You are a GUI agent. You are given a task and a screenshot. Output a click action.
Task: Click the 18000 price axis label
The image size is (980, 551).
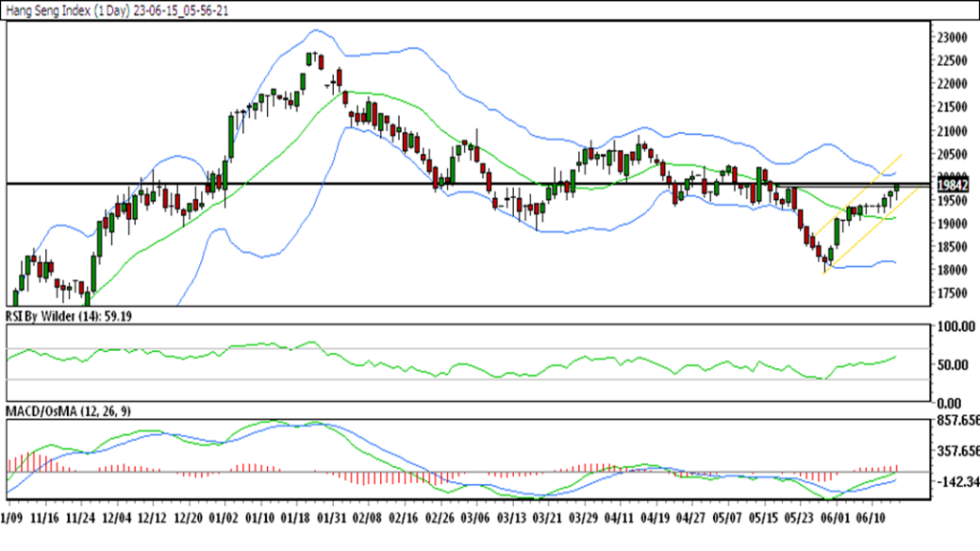tap(952, 271)
